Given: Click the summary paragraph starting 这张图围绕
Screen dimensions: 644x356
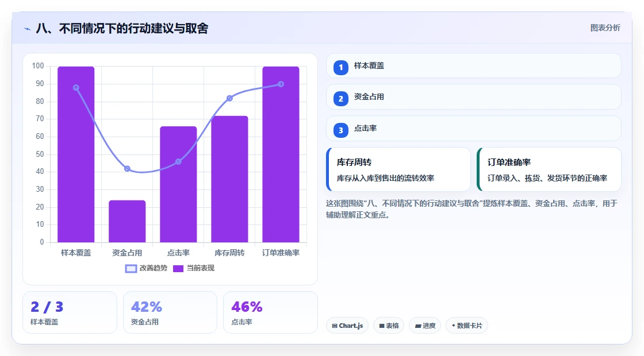Looking at the screenshot, I should click(472, 209).
